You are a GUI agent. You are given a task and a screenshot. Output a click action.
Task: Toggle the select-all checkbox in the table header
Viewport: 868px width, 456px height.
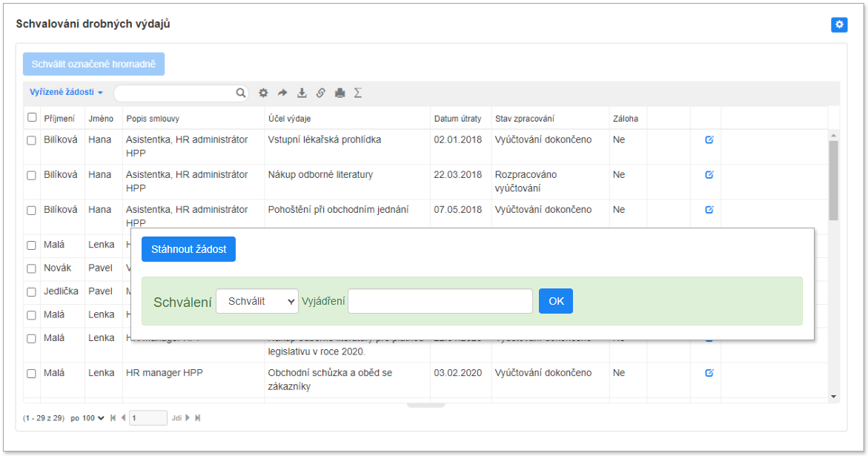click(x=32, y=117)
